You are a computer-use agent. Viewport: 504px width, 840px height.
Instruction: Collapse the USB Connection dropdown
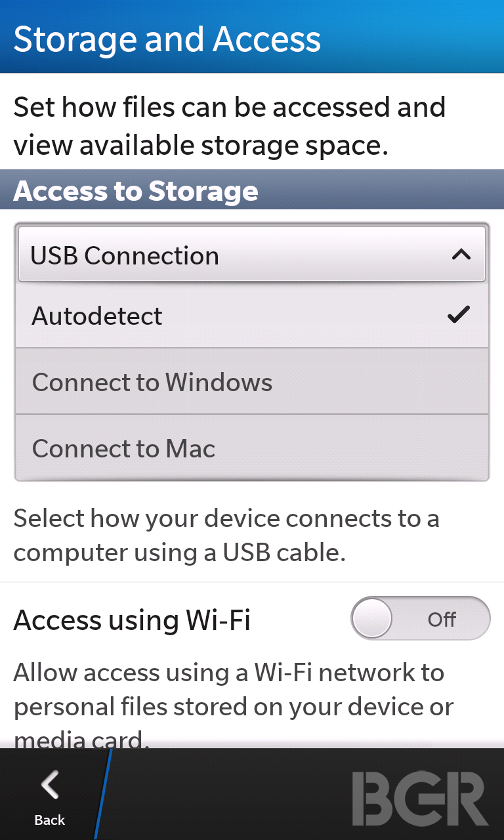coord(252,255)
